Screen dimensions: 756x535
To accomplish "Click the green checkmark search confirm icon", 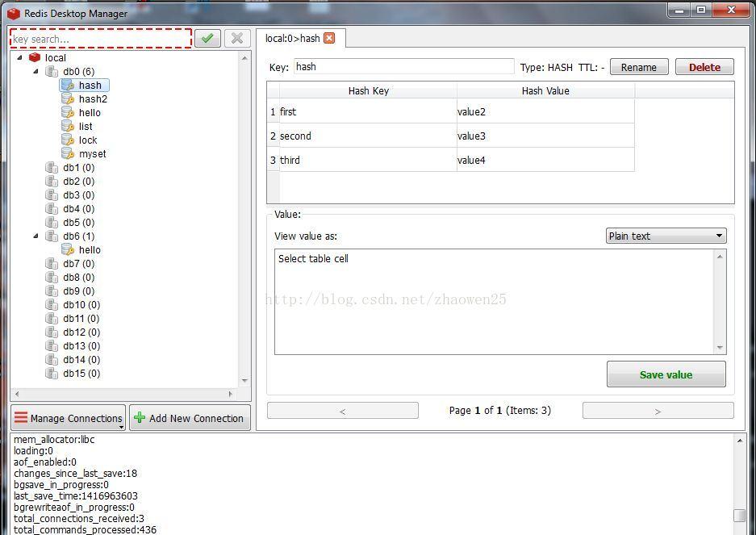I will coord(208,38).
